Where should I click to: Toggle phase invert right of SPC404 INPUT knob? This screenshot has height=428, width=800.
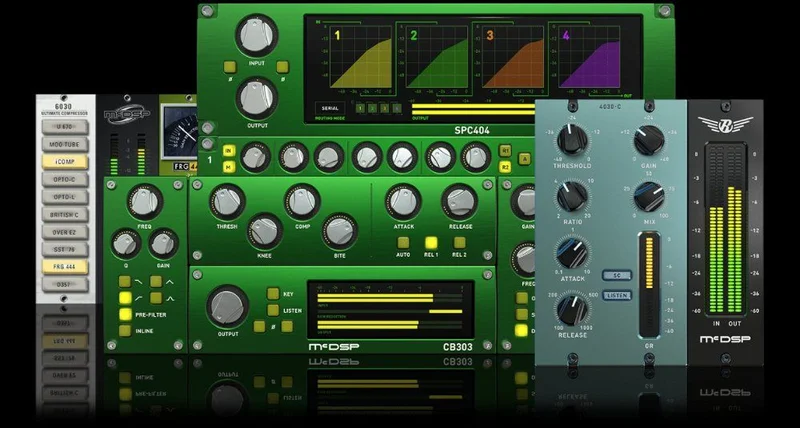pos(282,67)
